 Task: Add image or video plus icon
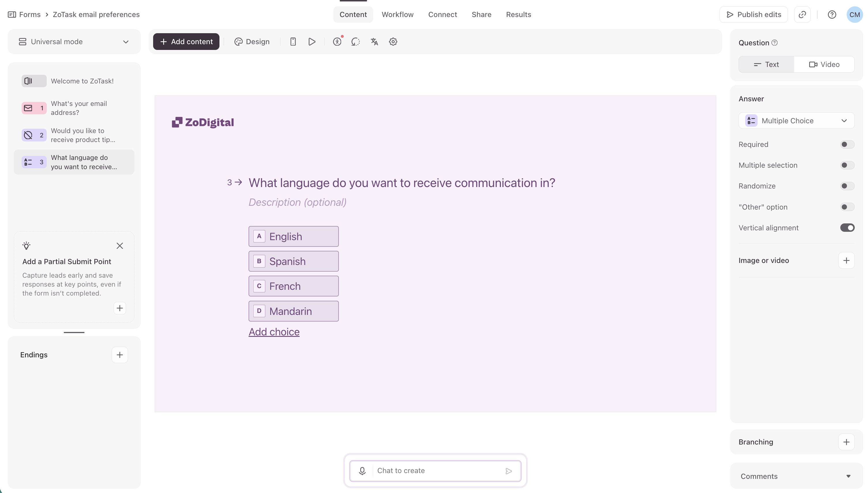click(x=846, y=260)
